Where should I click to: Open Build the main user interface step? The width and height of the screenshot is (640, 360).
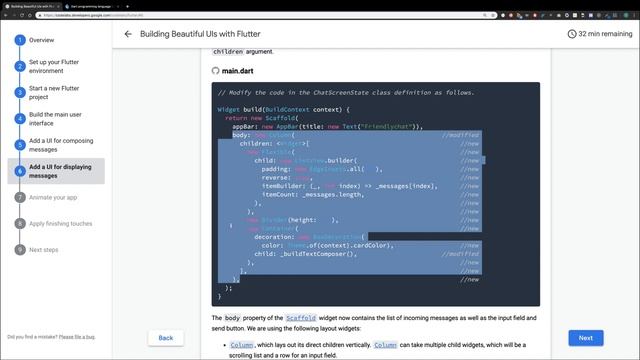tap(55, 119)
